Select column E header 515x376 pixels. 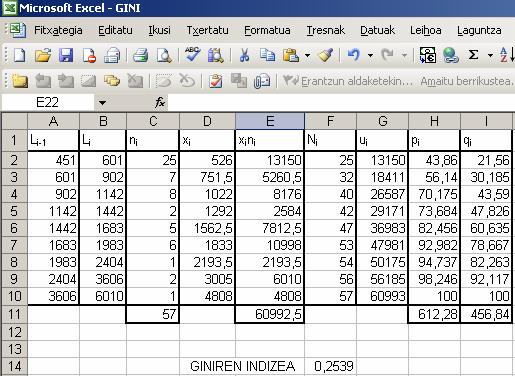click(270, 121)
